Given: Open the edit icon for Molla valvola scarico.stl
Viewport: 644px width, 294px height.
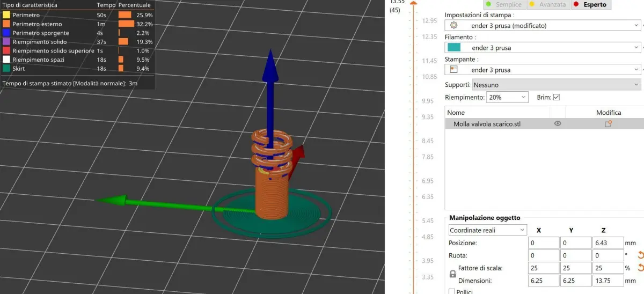Looking at the screenshot, I should 608,123.
